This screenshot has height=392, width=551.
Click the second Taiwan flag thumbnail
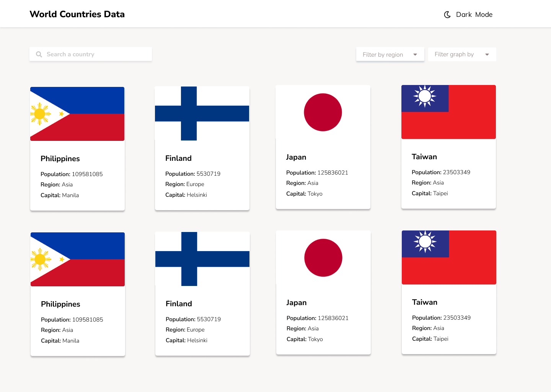coord(448,257)
